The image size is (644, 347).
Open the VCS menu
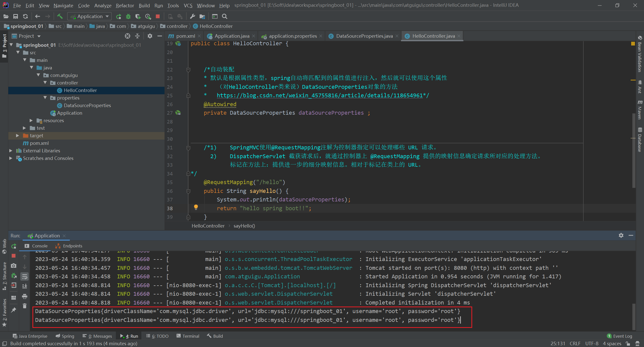click(188, 5)
